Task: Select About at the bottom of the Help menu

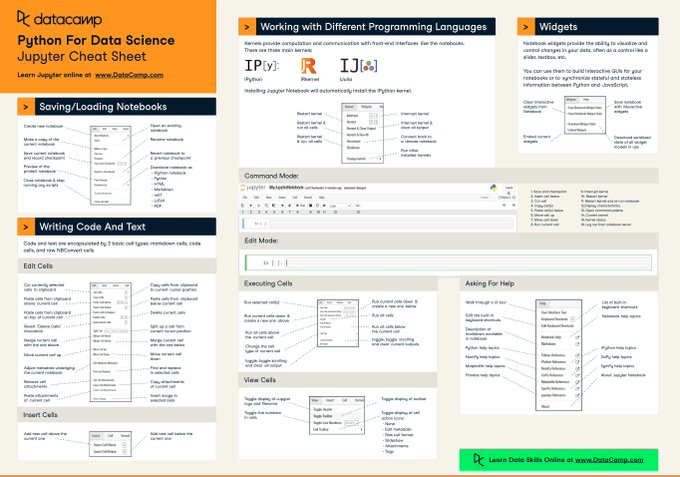Action: tap(545, 406)
